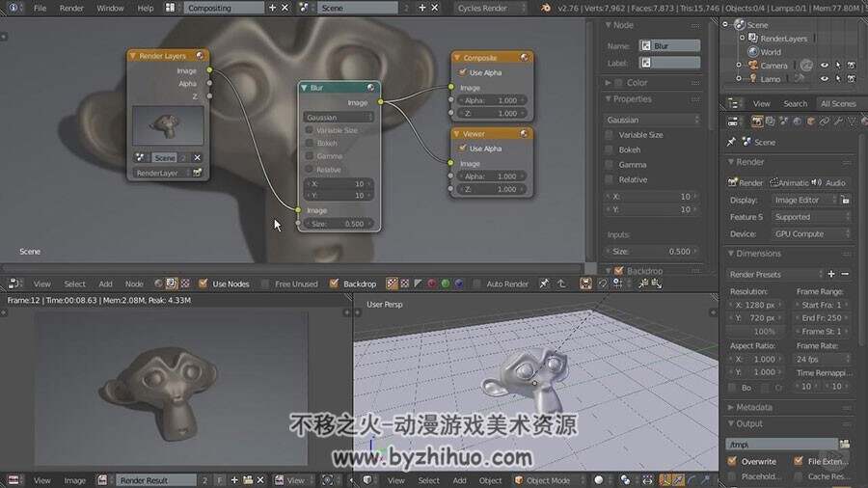
Task: Open the Cycles Render engine dropdown
Action: pos(489,8)
